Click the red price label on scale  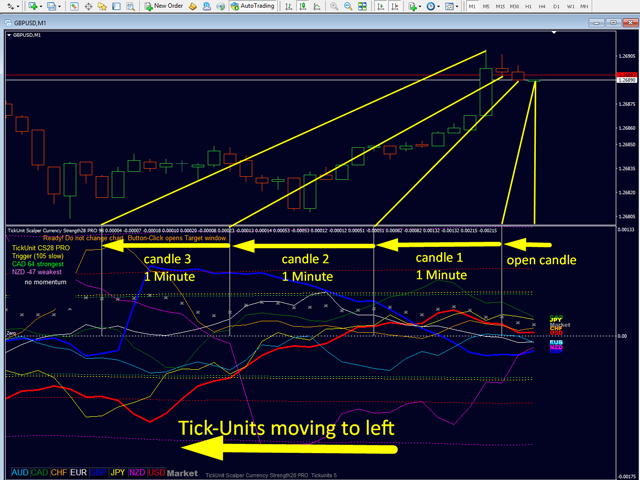pos(627,75)
